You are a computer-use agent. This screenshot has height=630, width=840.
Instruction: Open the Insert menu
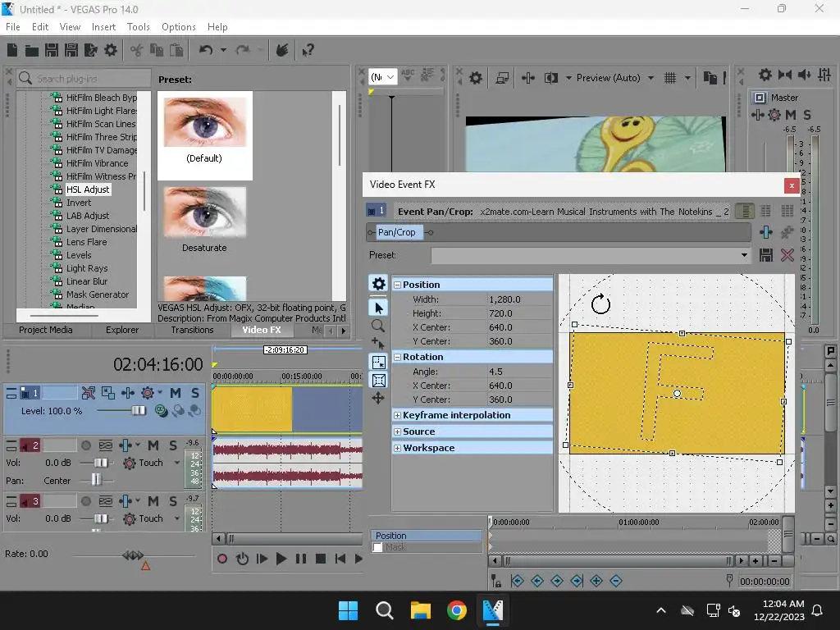click(103, 27)
